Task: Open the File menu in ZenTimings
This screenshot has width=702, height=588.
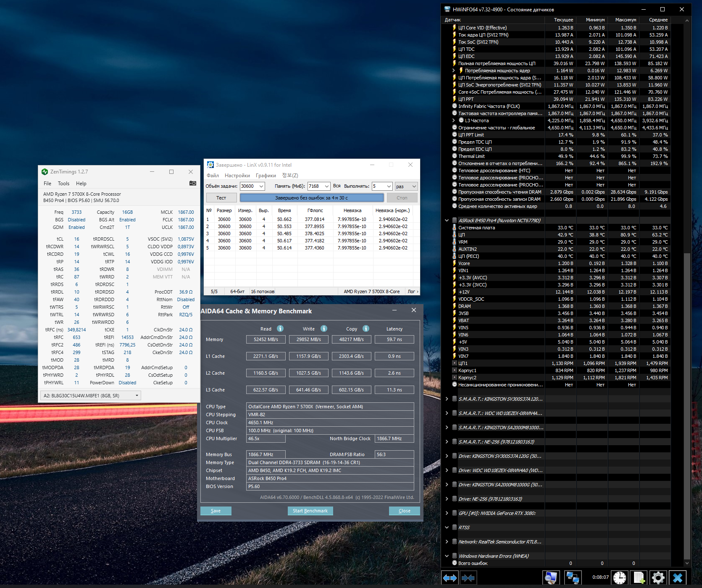Action: 47,184
